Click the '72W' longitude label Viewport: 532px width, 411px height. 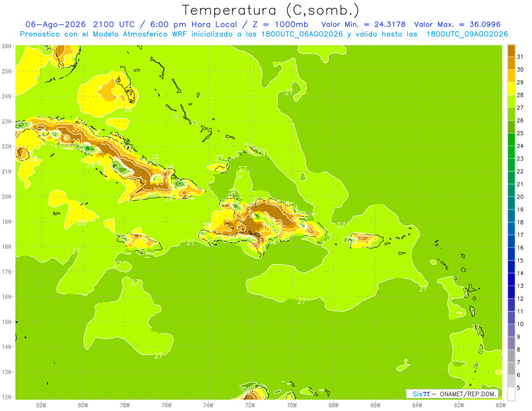pyautogui.click(x=250, y=405)
